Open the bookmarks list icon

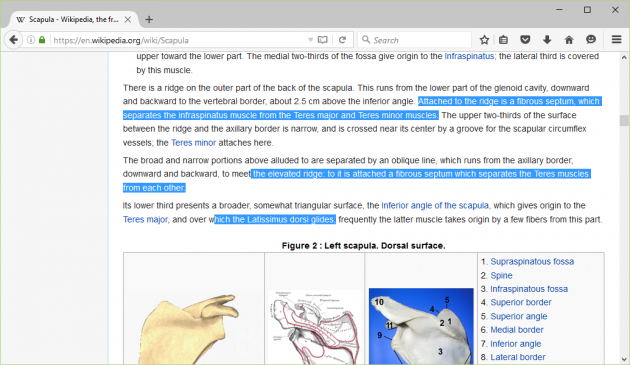click(503, 40)
